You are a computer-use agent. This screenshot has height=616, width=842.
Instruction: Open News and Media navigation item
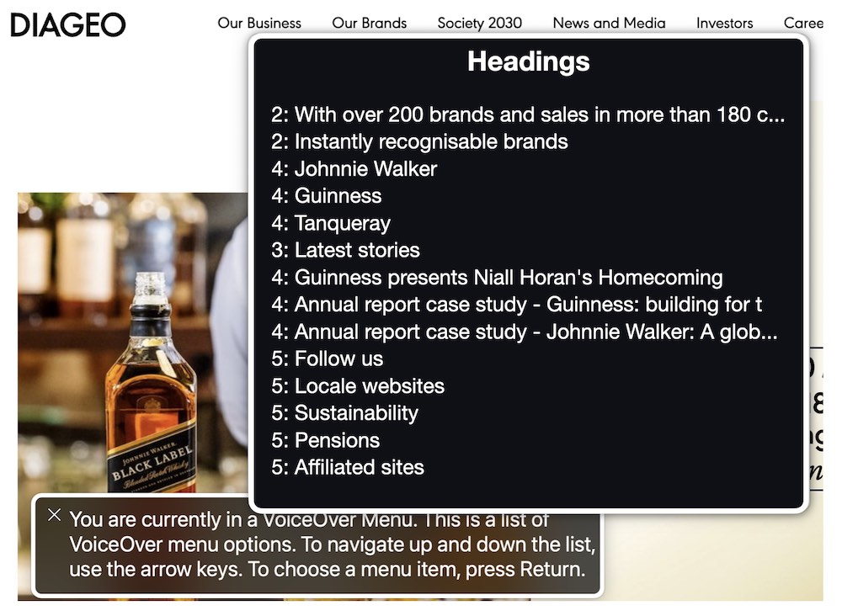coord(609,23)
